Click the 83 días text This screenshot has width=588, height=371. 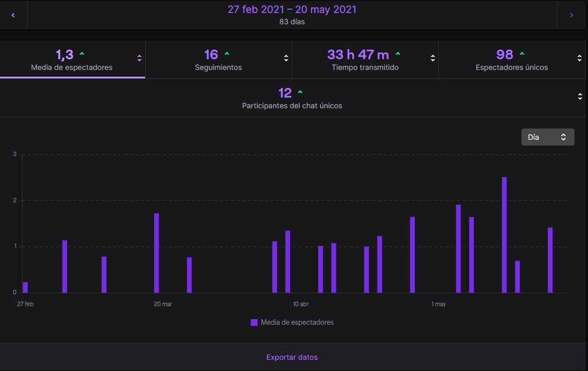tap(292, 22)
